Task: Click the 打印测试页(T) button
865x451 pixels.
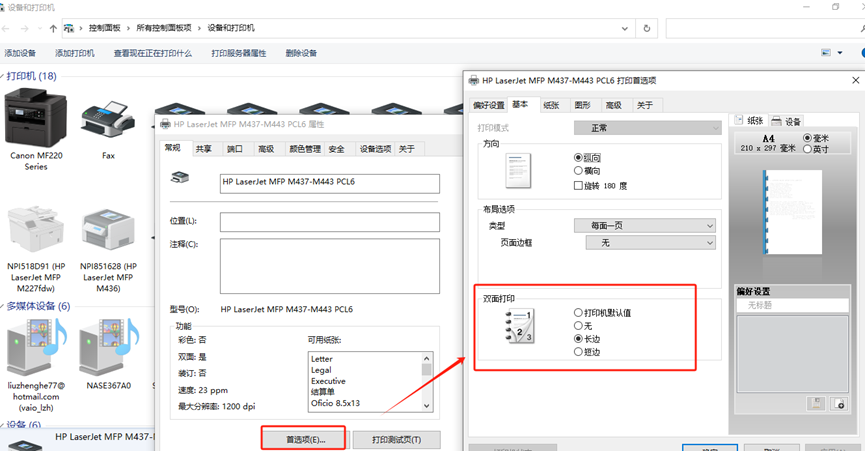Action: 397,439
